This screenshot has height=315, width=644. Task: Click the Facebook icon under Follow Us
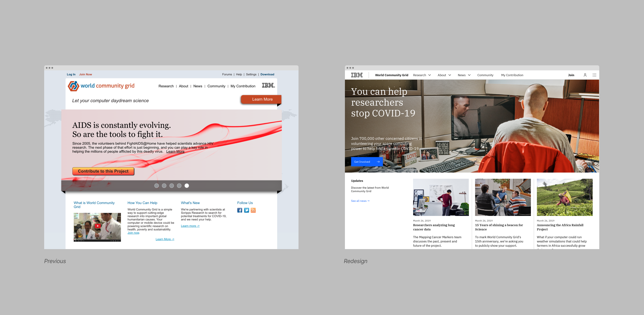[x=239, y=210]
